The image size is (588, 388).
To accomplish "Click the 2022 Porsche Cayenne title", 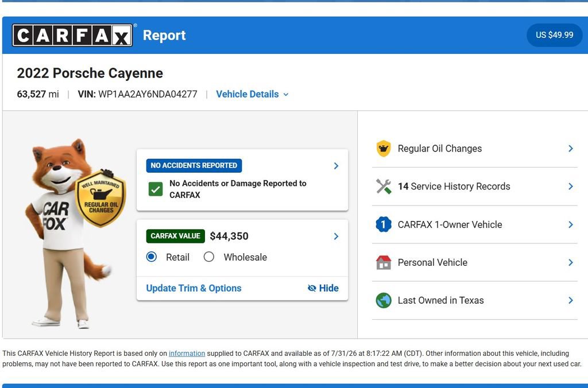I will [x=90, y=73].
